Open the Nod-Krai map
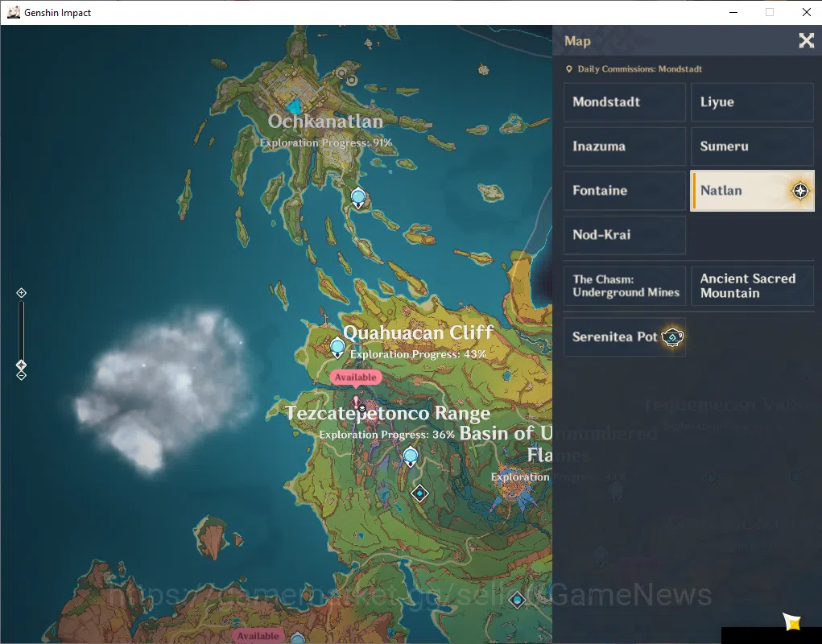Image resolution: width=822 pixels, height=644 pixels. (x=625, y=235)
